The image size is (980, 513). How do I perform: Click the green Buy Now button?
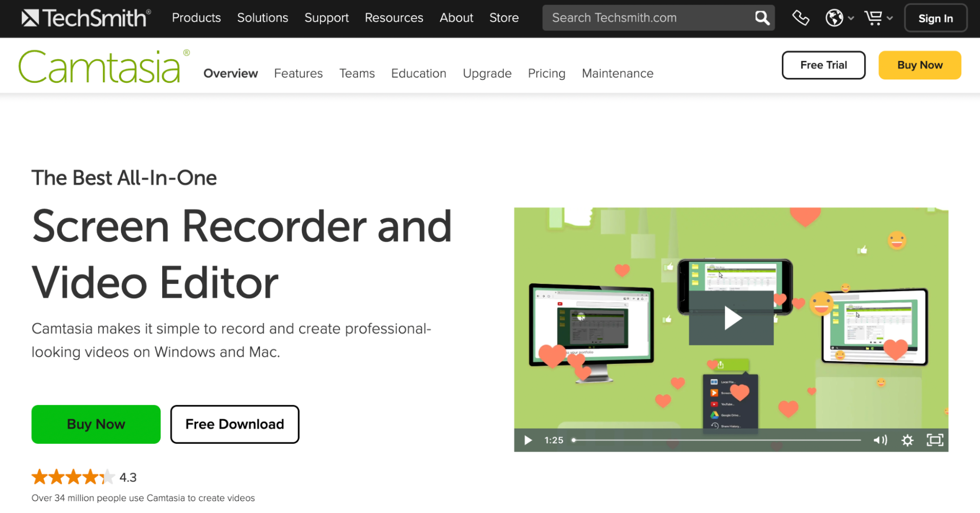96,424
